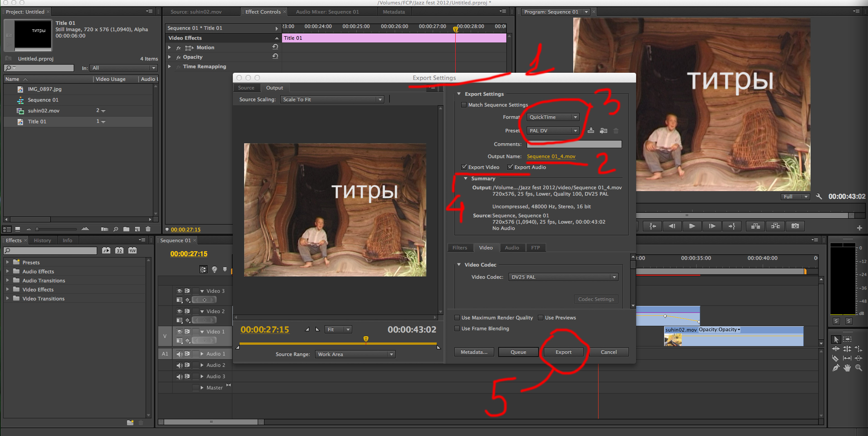Screen dimensions: 868x436
Task: Select the Slip tool
Action: click(x=847, y=358)
